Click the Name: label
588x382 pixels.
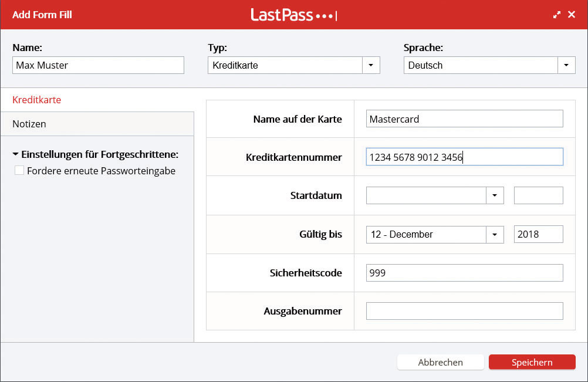tap(28, 48)
